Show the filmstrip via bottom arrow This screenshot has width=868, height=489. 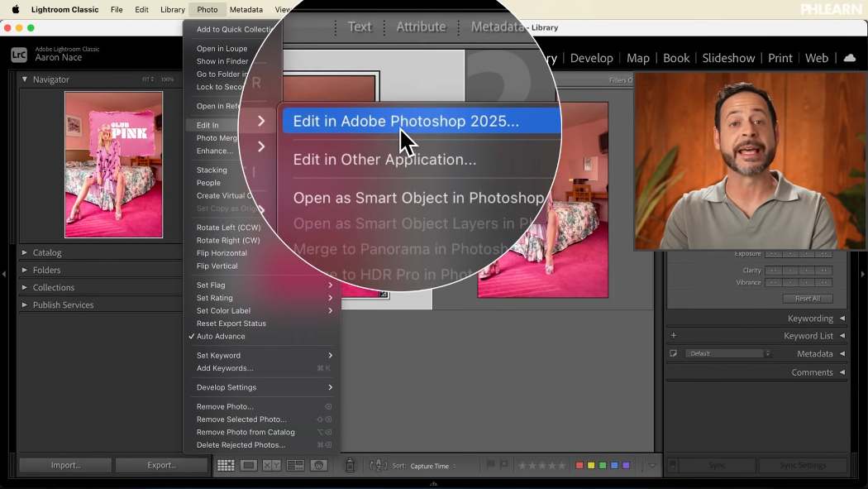point(433,484)
